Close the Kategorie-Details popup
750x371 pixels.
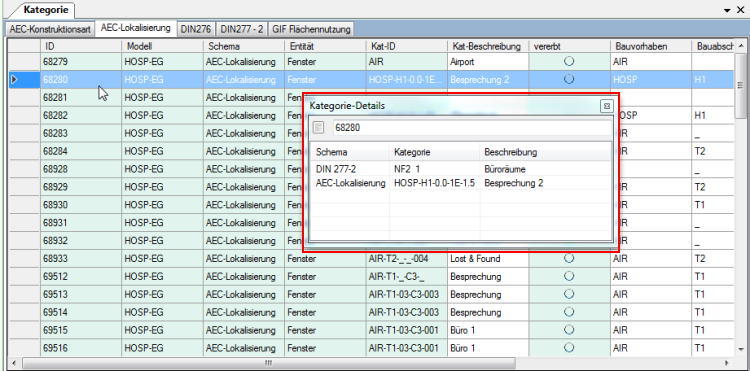coord(606,106)
